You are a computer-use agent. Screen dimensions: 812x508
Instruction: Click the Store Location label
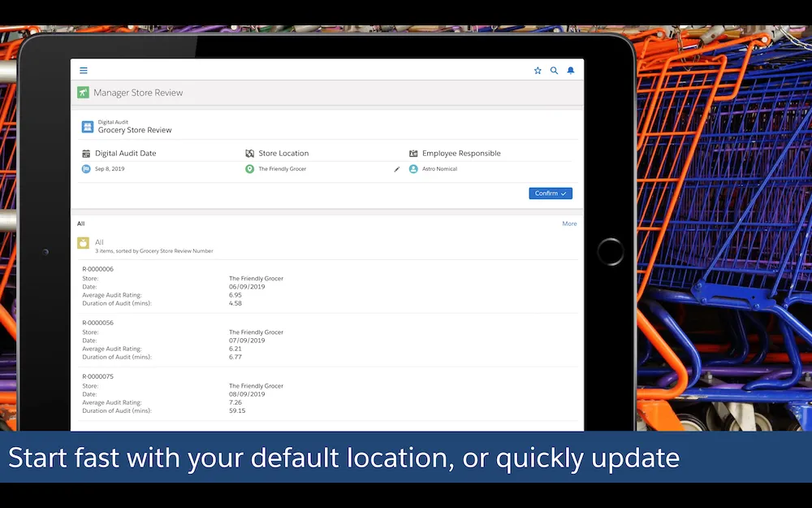(283, 154)
